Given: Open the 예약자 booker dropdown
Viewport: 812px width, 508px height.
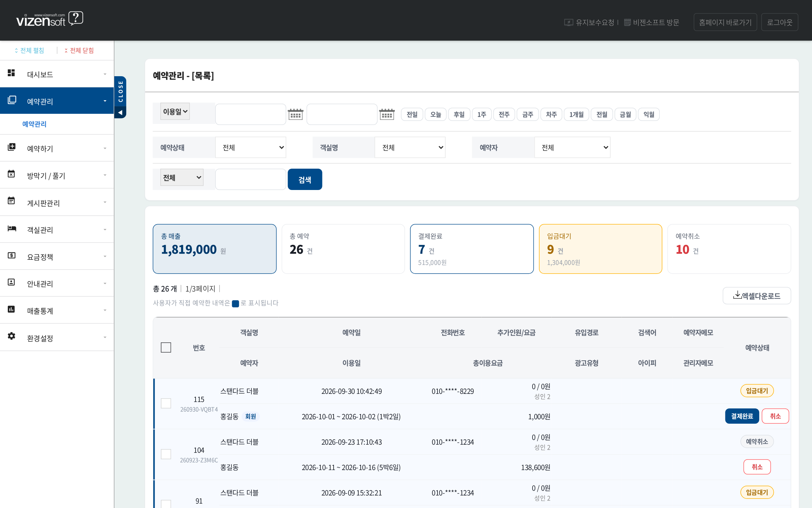Looking at the screenshot, I should pos(572,147).
